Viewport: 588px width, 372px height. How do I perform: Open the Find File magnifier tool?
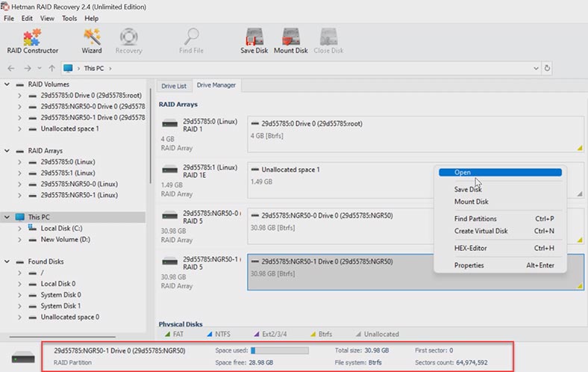(191, 41)
